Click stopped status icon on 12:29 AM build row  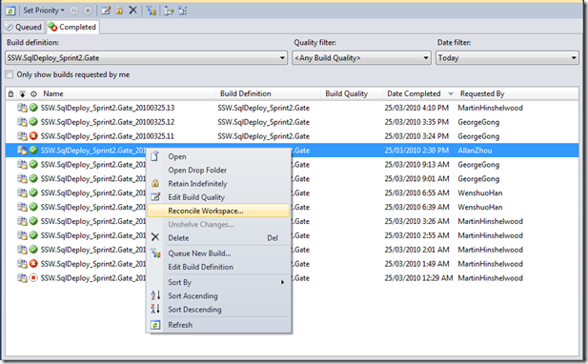pyautogui.click(x=33, y=278)
